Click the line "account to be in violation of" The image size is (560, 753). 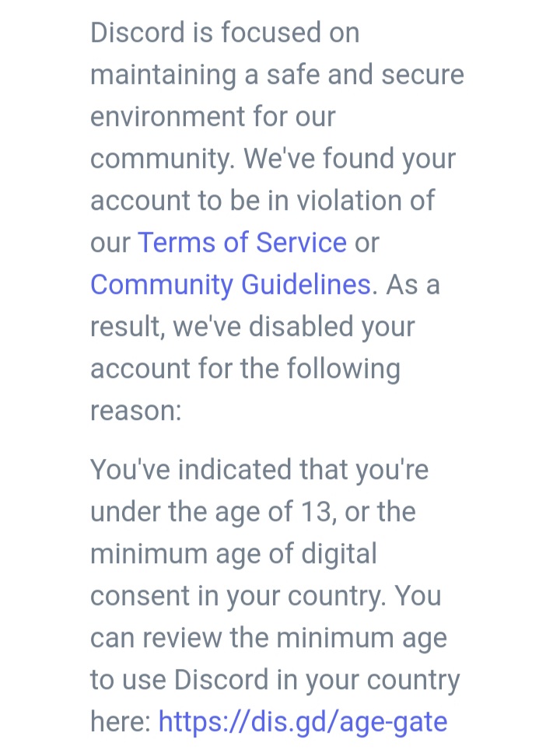[x=263, y=200]
